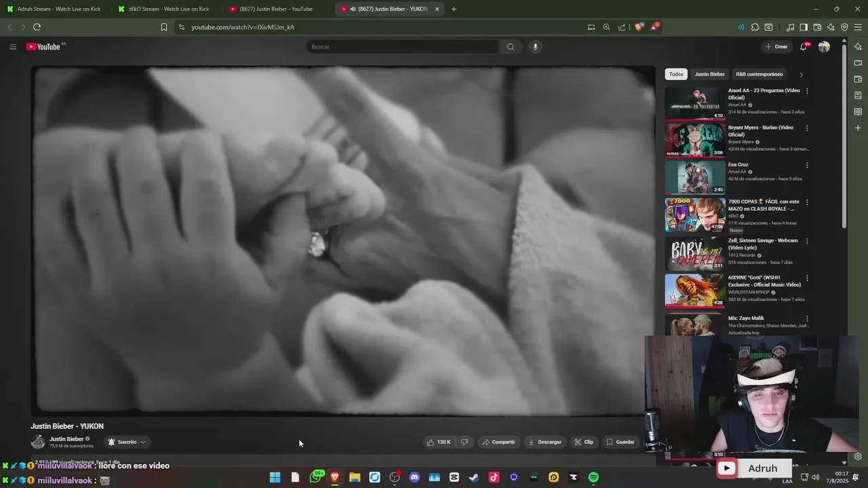Select the R&B contemporáneo filter chip
868x488 pixels.
click(759, 74)
